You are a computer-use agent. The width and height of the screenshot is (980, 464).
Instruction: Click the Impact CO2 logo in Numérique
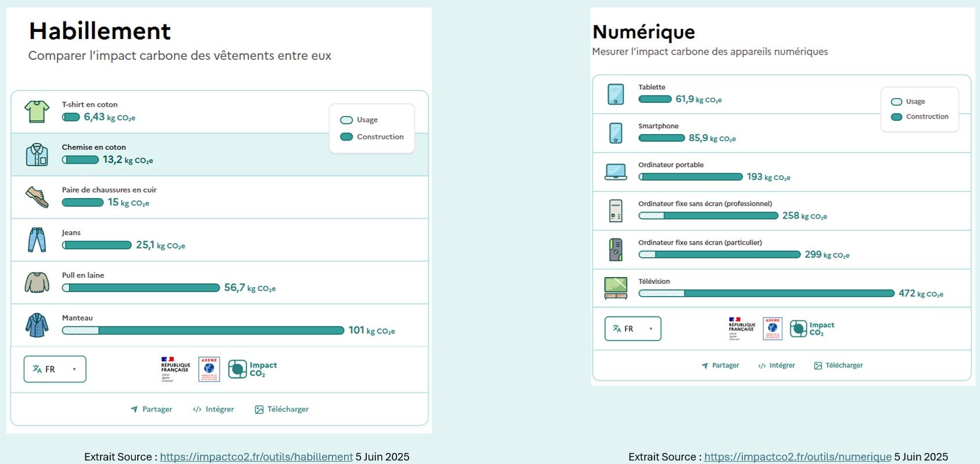coord(812,329)
